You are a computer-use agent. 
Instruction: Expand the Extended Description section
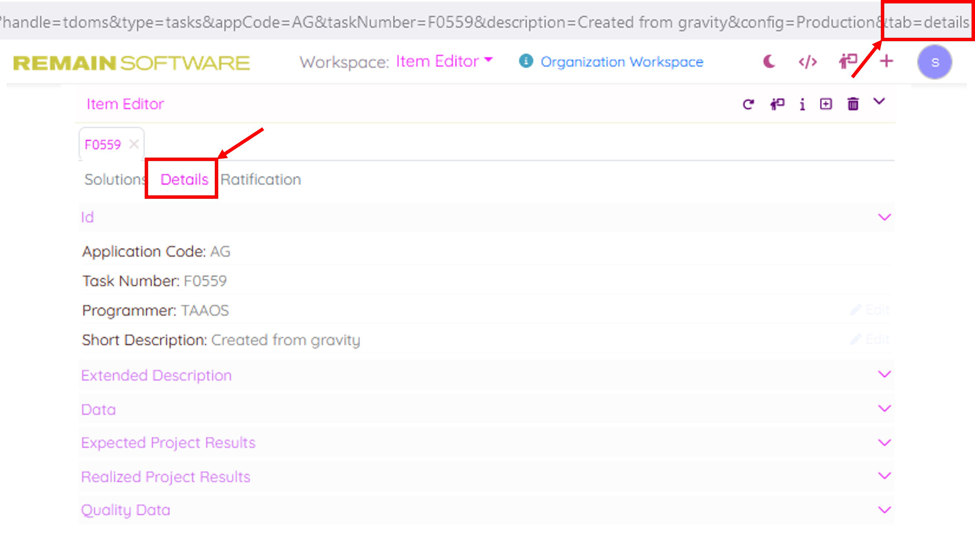click(x=884, y=375)
